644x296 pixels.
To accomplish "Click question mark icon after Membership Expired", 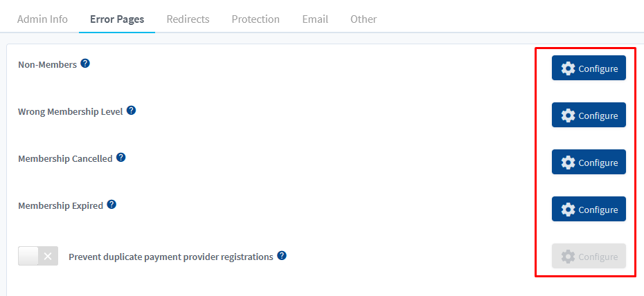I will tap(111, 204).
